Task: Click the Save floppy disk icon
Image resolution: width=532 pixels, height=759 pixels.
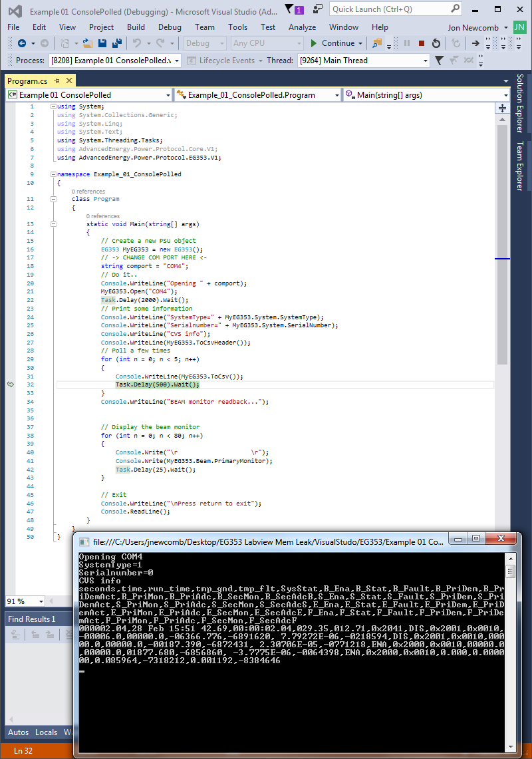Action: click(102, 43)
